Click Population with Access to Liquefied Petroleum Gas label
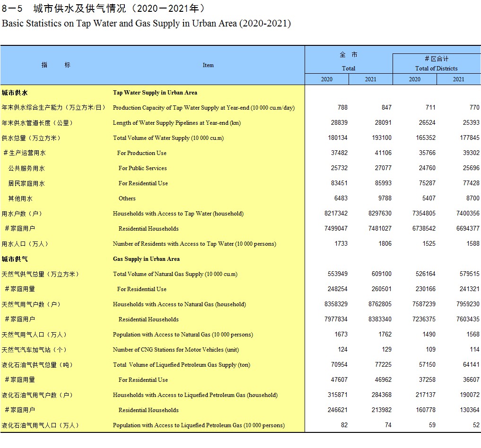 [x=199, y=425]
